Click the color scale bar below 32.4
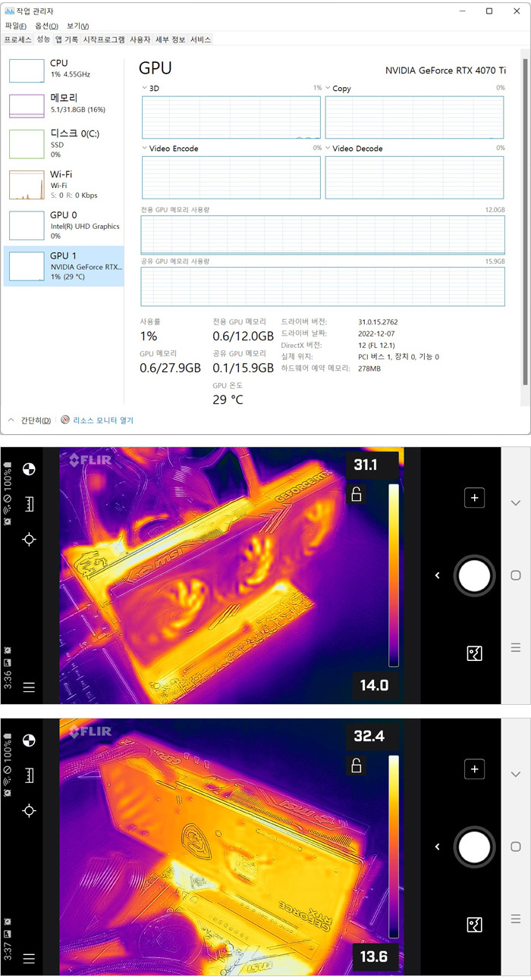This screenshot has width=531, height=980. tap(394, 847)
